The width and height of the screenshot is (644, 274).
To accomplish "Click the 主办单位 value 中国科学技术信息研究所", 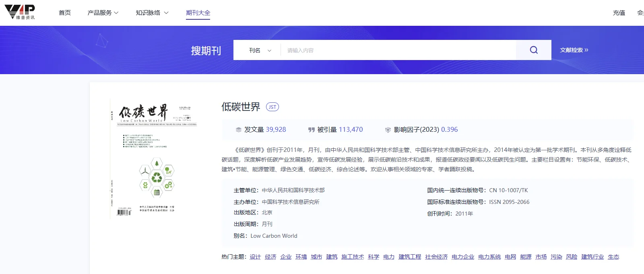I will (x=291, y=202).
